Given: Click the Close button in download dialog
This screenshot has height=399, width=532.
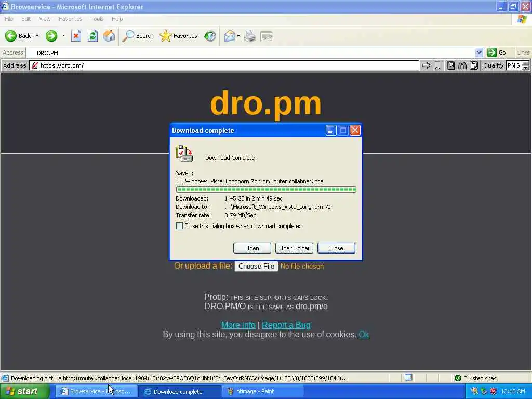Looking at the screenshot, I should pos(336,248).
